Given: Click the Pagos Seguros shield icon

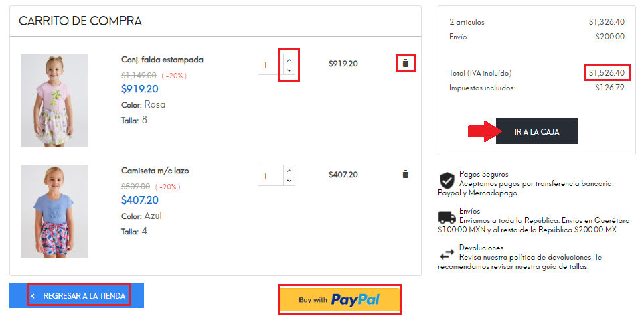Looking at the screenshot, I should coord(447,181).
